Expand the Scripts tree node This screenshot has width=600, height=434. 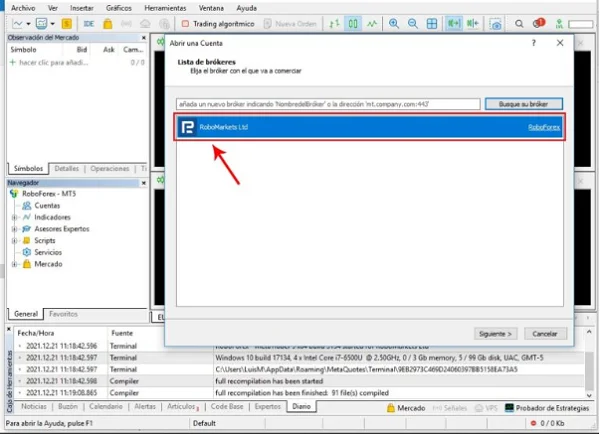(14, 241)
